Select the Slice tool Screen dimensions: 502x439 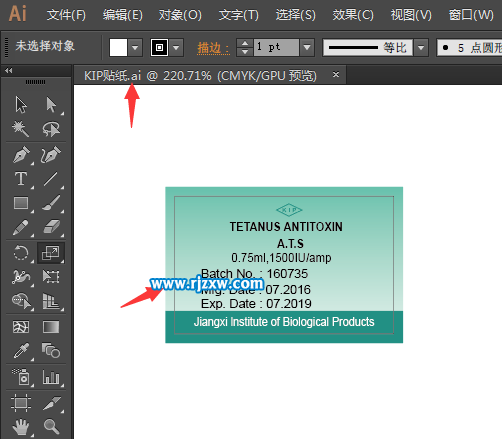click(x=51, y=403)
